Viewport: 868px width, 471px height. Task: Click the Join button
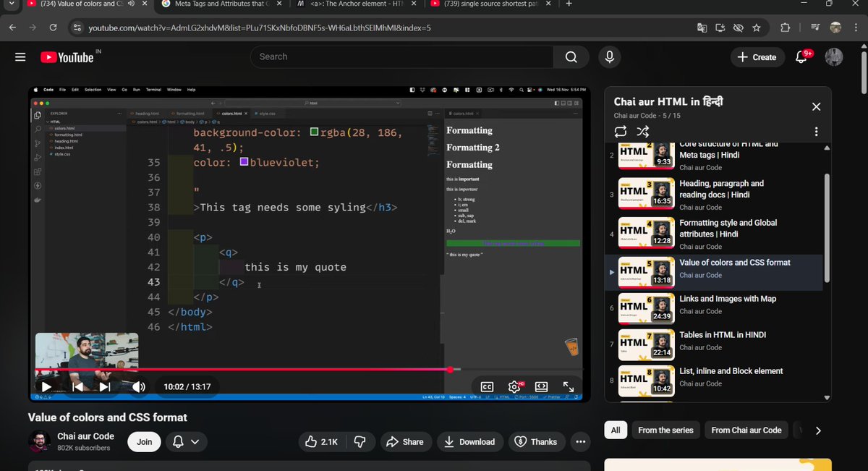tap(143, 441)
